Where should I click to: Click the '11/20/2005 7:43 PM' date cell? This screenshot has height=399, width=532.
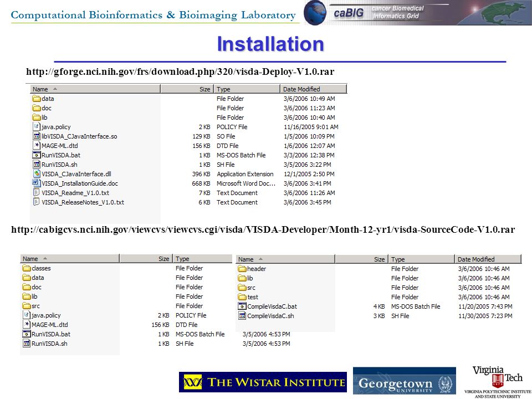(485, 306)
